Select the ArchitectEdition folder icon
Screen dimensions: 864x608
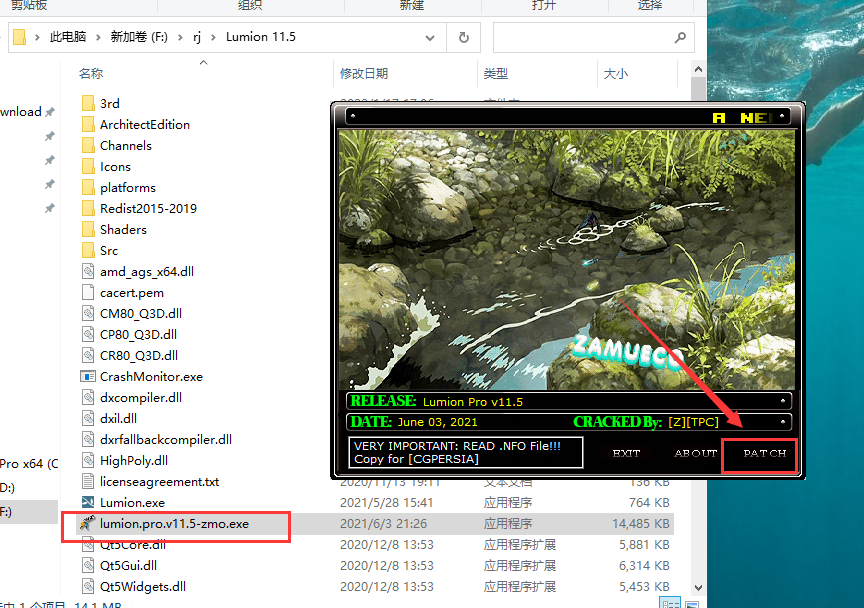click(x=88, y=125)
